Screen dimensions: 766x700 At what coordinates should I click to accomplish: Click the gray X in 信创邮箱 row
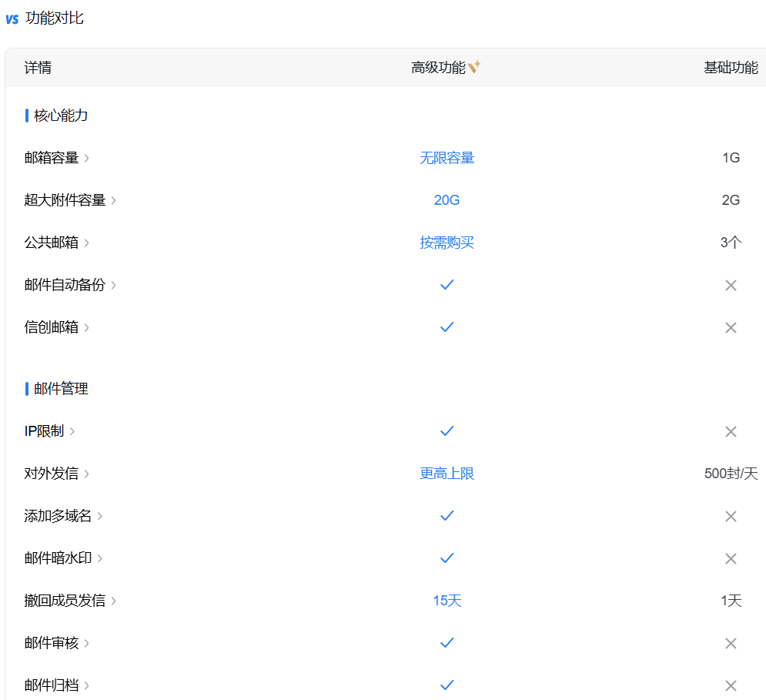tap(731, 327)
